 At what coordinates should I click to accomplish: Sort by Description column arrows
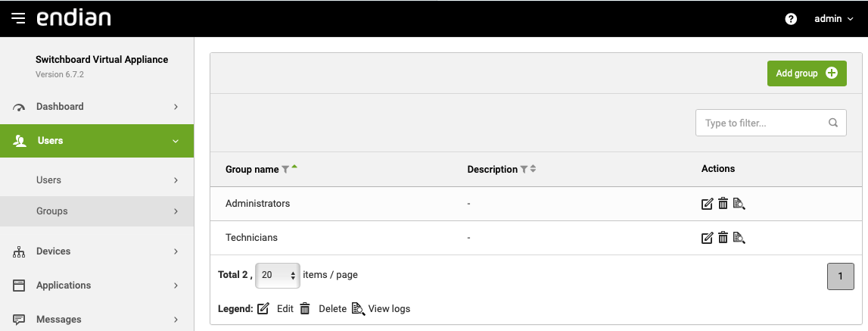tap(533, 169)
